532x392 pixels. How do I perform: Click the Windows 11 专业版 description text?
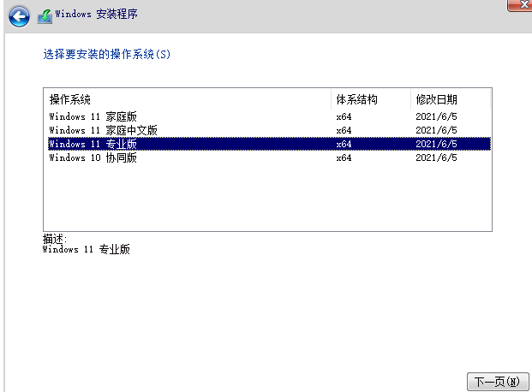click(x=87, y=250)
